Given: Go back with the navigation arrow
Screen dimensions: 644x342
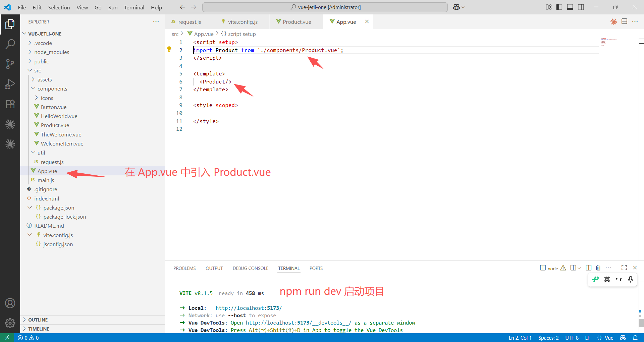Looking at the screenshot, I should (182, 7).
